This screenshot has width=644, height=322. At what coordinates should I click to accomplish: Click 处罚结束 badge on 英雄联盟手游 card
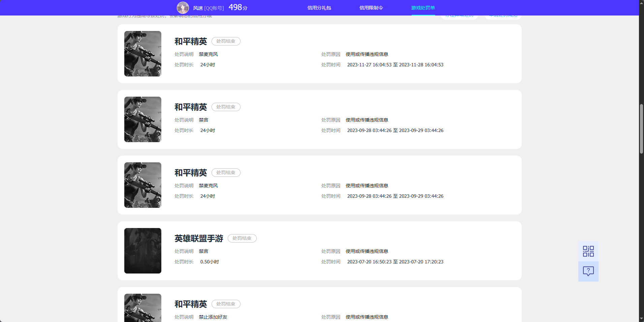point(242,238)
